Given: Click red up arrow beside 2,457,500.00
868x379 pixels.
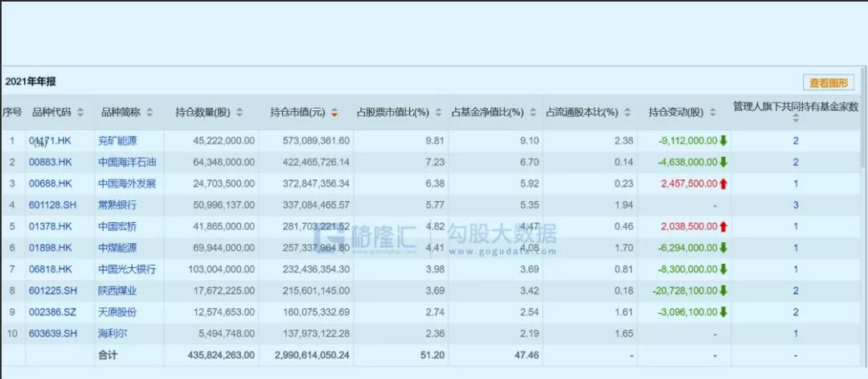Looking at the screenshot, I should point(723,183).
